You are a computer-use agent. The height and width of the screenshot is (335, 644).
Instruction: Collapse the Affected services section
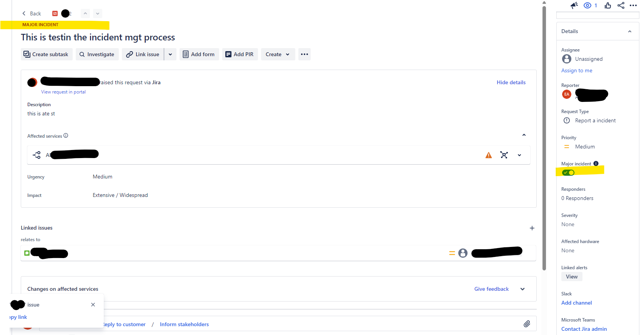(524, 135)
